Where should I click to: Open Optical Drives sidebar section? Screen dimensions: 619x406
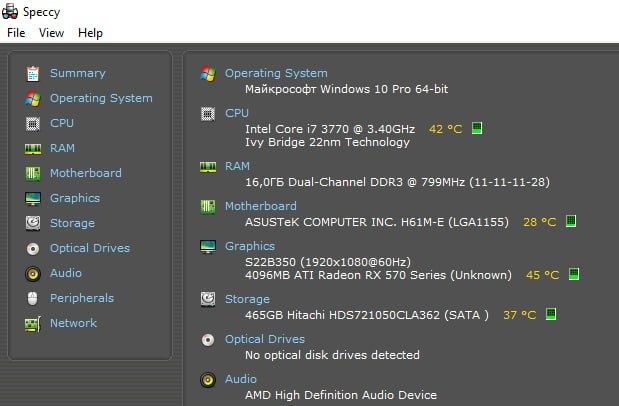tap(90, 248)
